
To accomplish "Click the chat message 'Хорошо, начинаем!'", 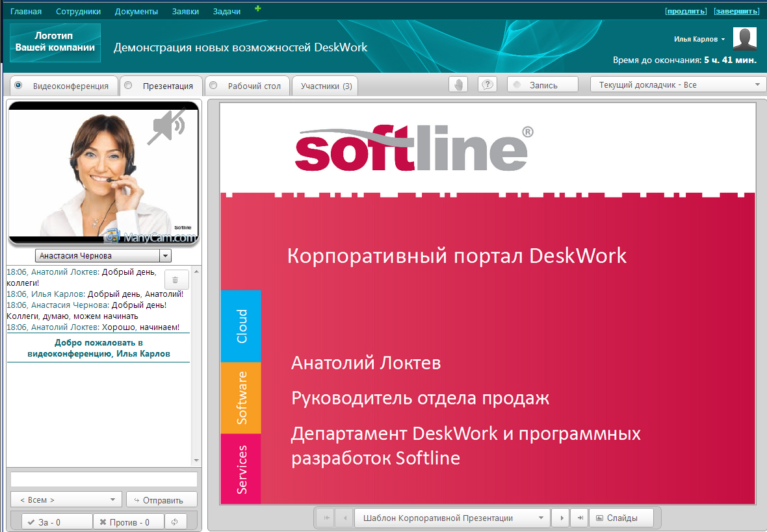I will [141, 327].
